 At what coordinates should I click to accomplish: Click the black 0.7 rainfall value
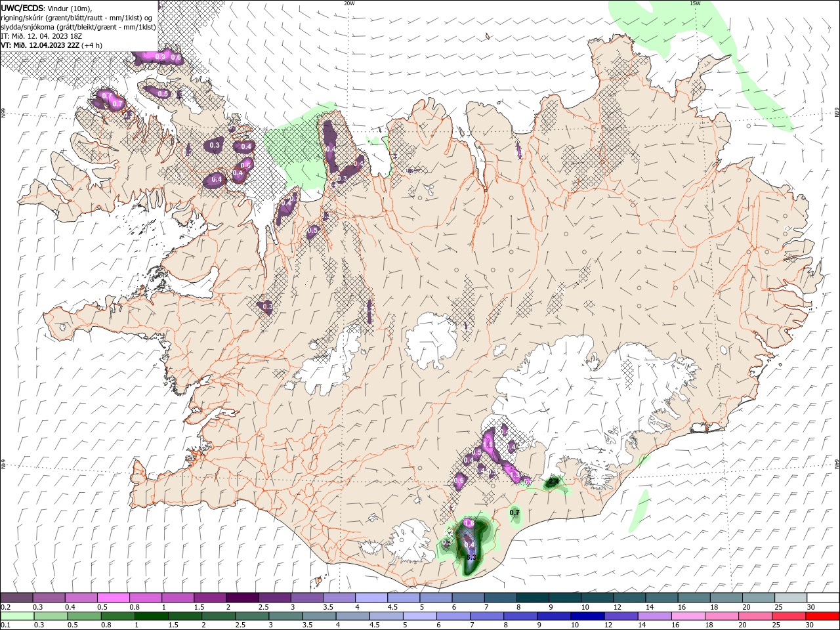click(x=514, y=513)
